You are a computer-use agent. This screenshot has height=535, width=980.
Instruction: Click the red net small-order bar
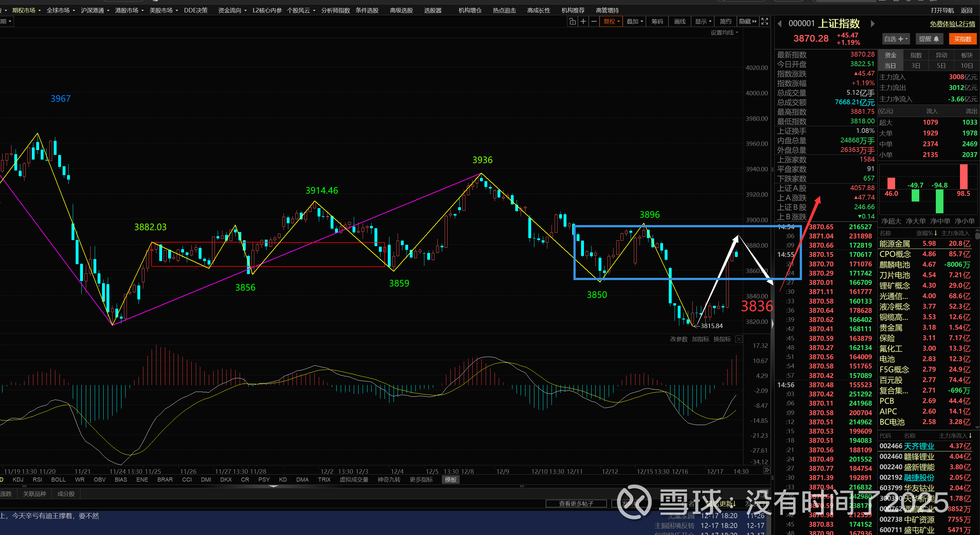point(964,176)
